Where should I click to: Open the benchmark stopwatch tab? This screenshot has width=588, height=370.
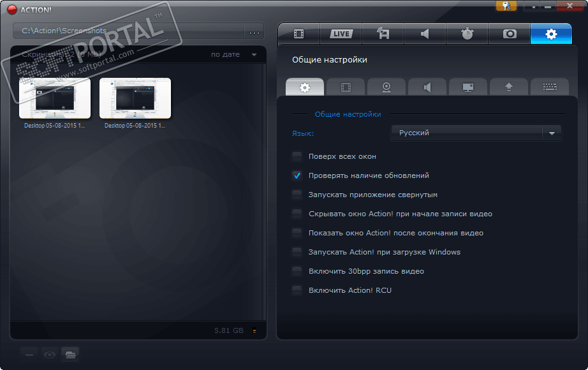(467, 34)
